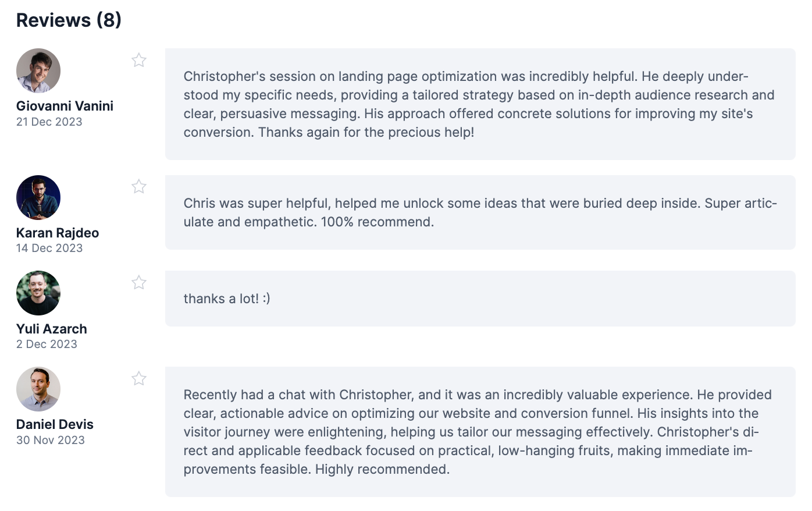Mark Daniel Devis's review with the star

coord(138,378)
